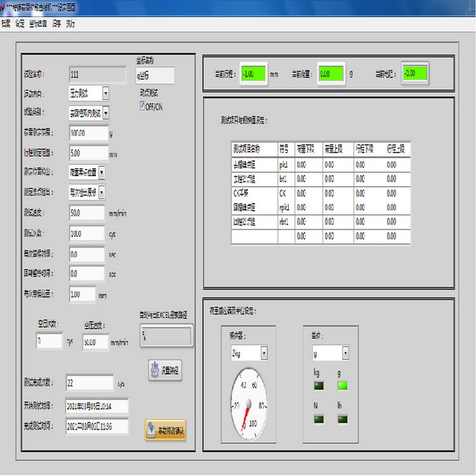Open the menu item just right of 设定
This screenshot has width=476, height=476.
click(x=38, y=23)
